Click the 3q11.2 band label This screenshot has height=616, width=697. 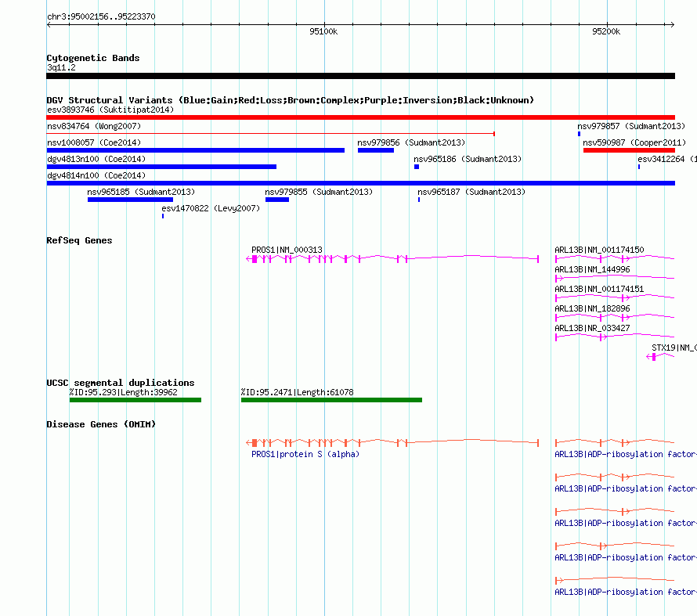61,67
